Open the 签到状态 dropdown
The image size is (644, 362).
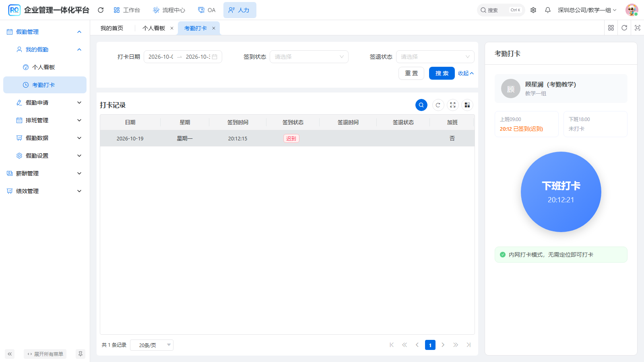pyautogui.click(x=309, y=57)
